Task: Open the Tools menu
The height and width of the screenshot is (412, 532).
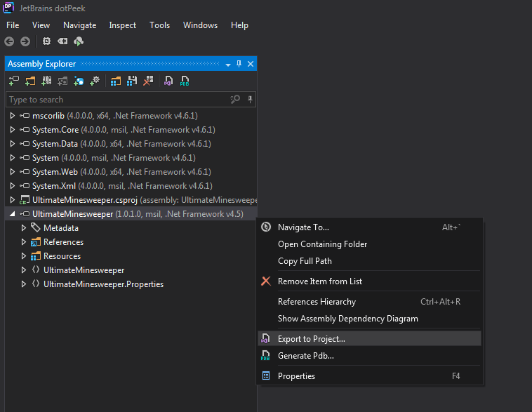Action: coord(159,25)
